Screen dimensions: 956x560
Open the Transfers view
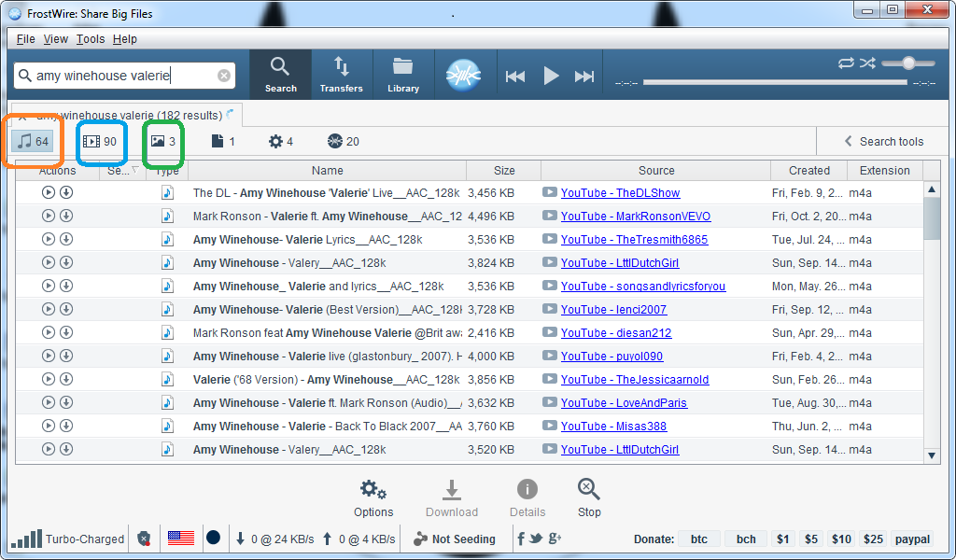342,75
